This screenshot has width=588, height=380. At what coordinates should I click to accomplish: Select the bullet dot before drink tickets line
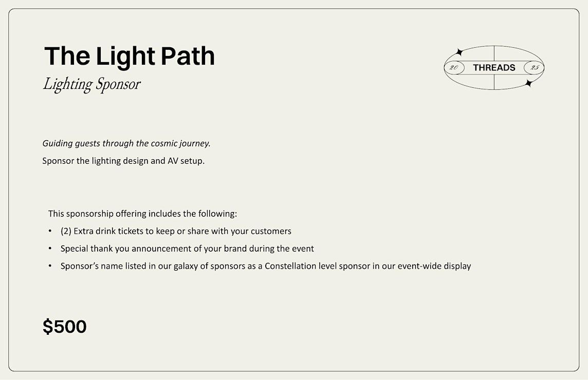pyautogui.click(x=50, y=231)
